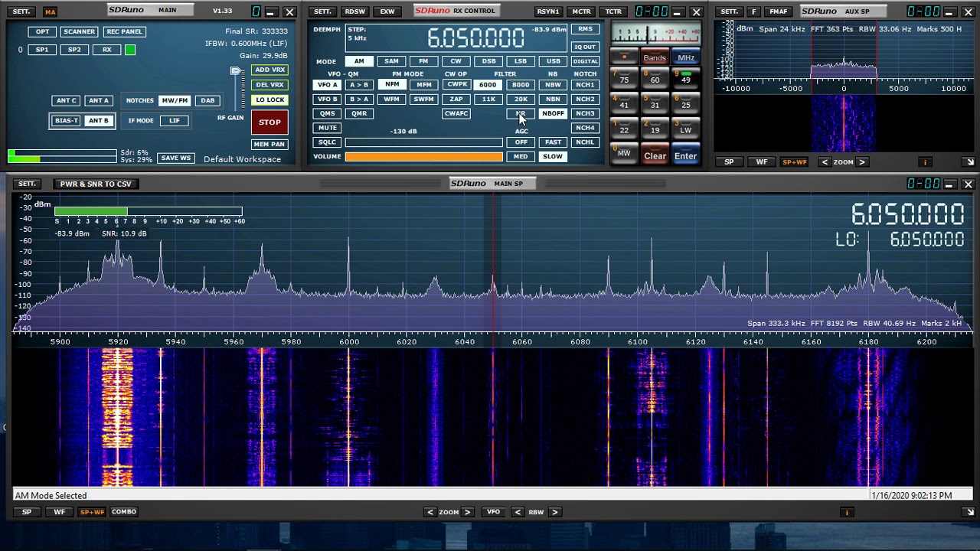Select the USB demodulation mode
This screenshot has width=980, height=551.
[553, 61]
